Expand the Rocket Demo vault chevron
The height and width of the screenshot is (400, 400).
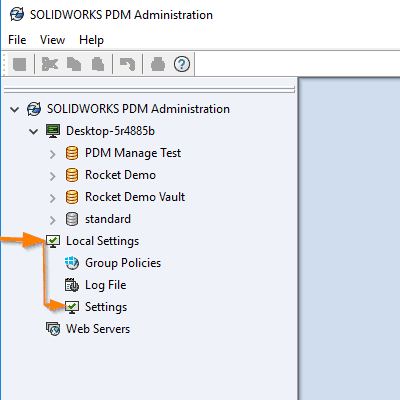coord(53,176)
